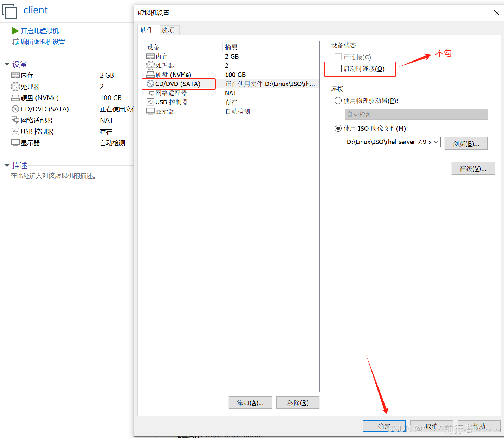This screenshot has width=504, height=438.
Task: Click the 自动检测 value in client panel
Action: 112,143
